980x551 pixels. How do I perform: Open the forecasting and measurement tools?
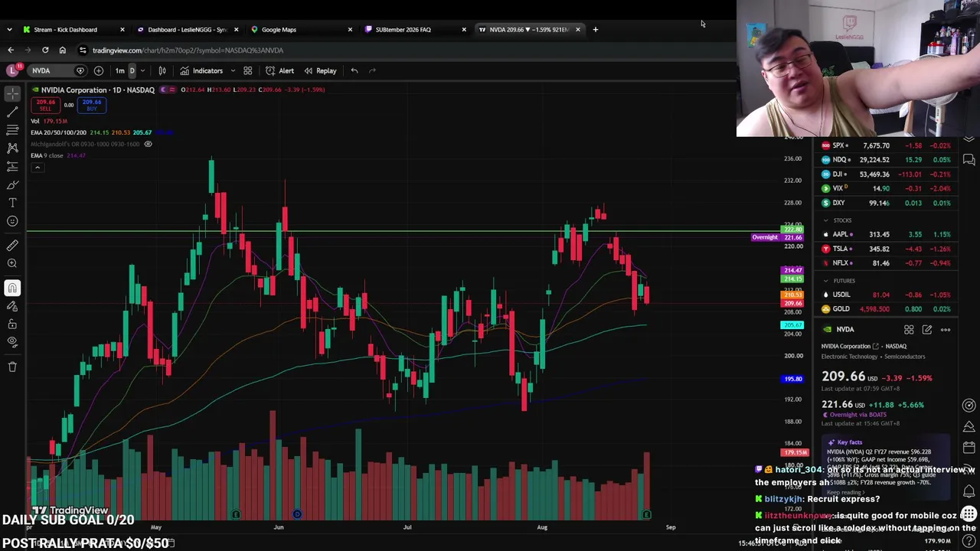(x=12, y=166)
